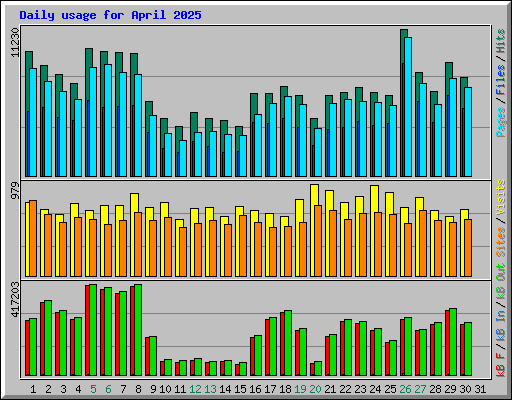Click the 'kB F' legend label

pos(501,364)
